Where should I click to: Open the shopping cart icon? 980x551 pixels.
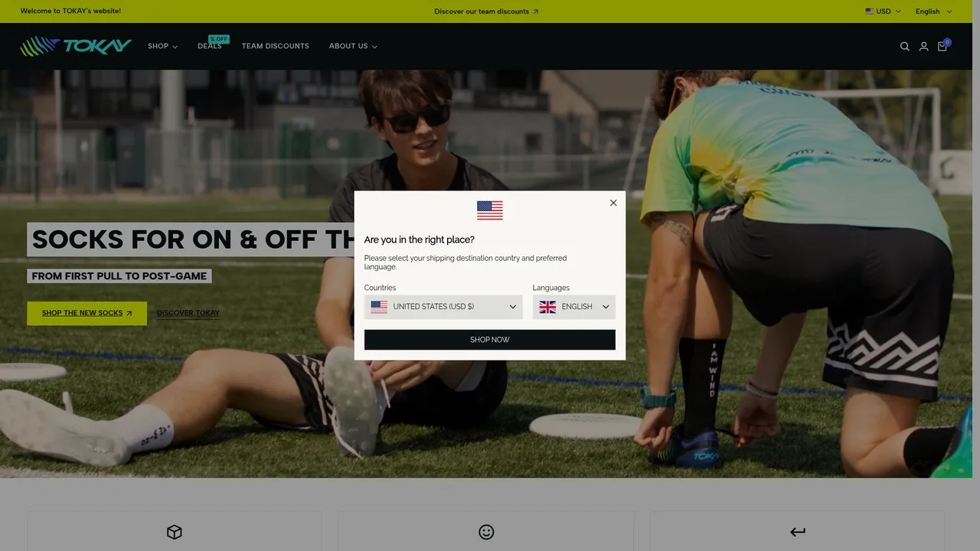tap(942, 46)
